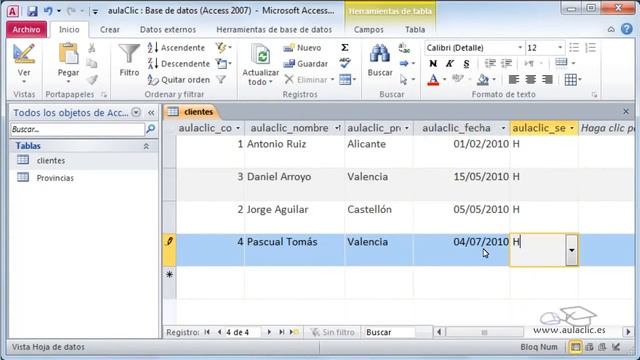The height and width of the screenshot is (360, 640).
Task: Create new blank record from navigator
Action: [x=294, y=332]
